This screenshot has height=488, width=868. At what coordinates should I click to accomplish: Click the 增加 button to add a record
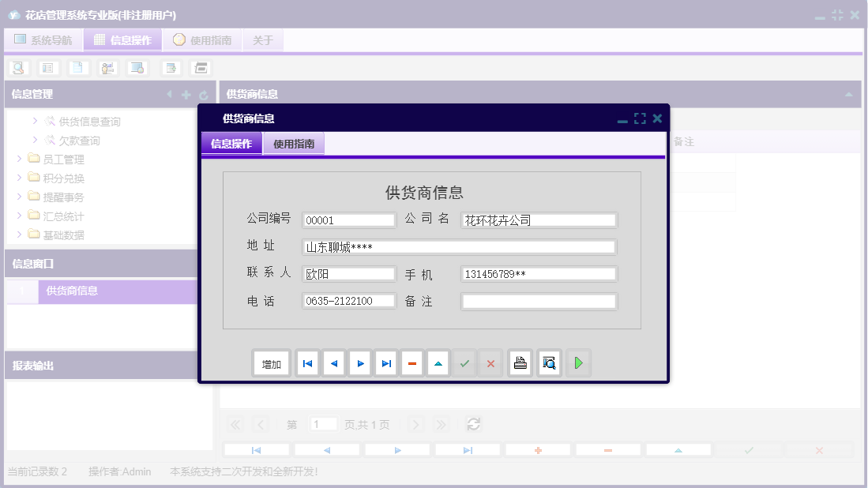click(271, 362)
